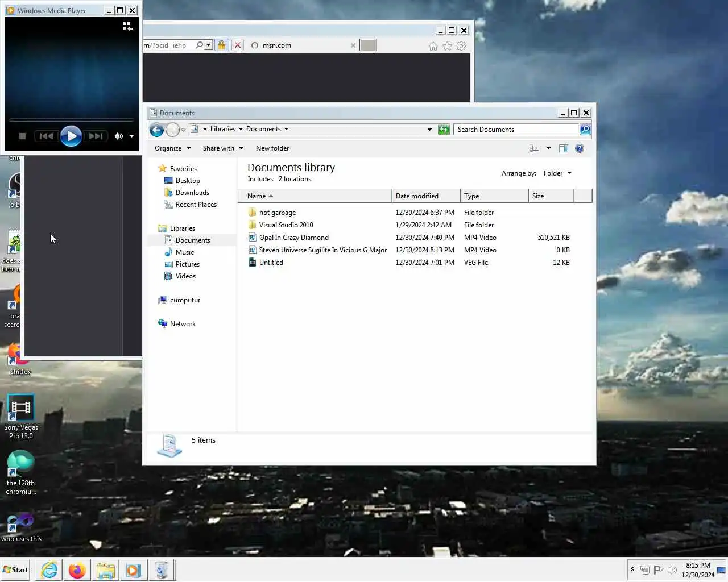Open Internet Explorer tools gear
Screen dimensions: 728x582
[x=461, y=46]
